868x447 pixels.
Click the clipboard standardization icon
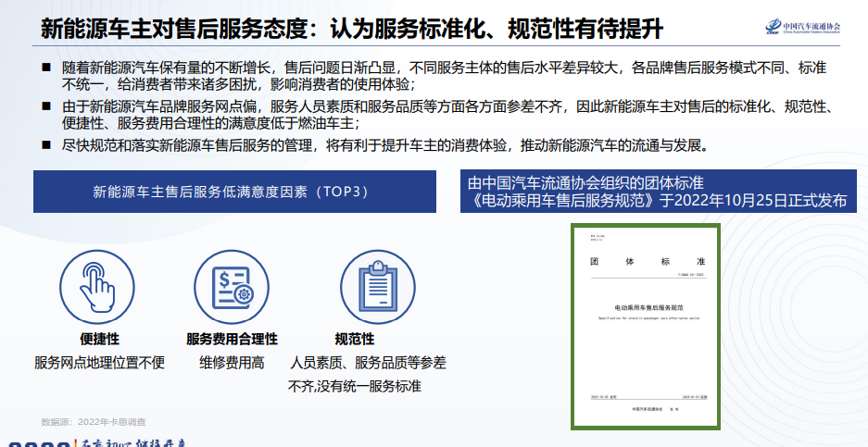[x=375, y=283]
